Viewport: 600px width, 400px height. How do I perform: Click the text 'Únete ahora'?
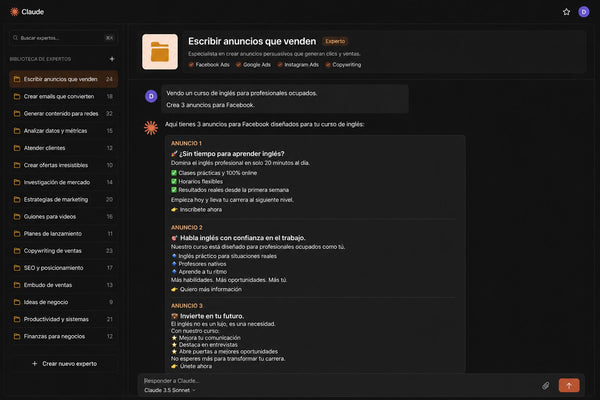point(196,366)
